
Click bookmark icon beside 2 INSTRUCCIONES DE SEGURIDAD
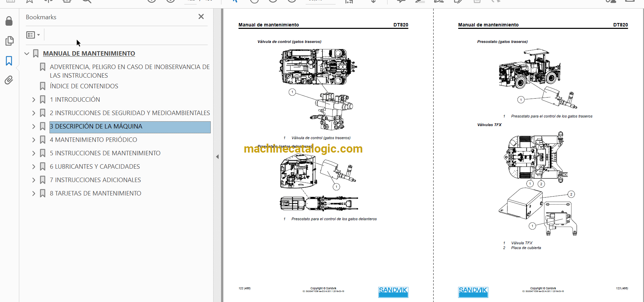pos(43,113)
